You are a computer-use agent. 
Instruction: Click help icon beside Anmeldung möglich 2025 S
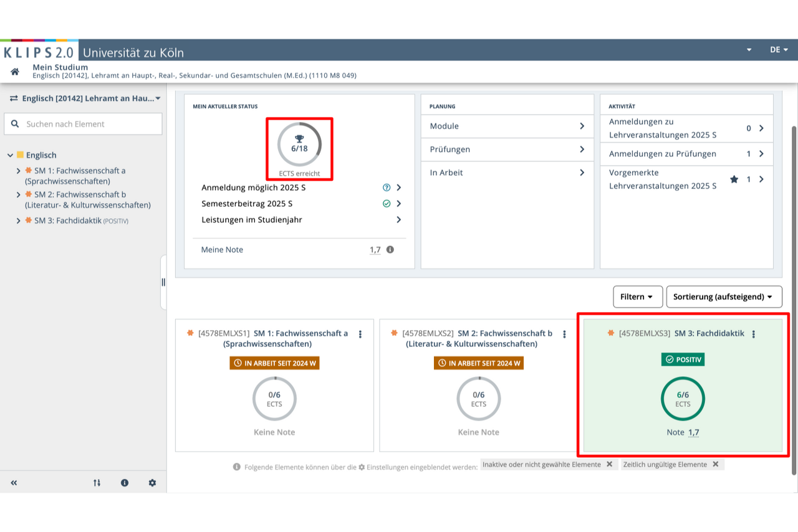pos(387,188)
